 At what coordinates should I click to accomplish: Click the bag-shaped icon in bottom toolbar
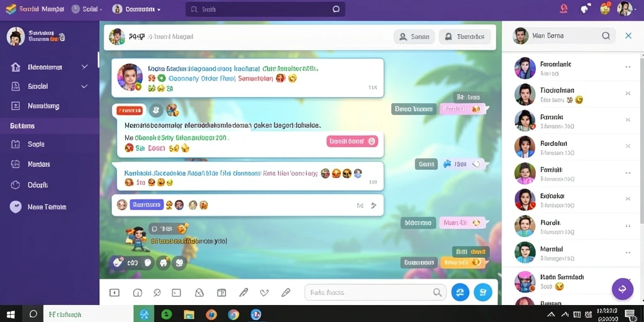(199, 292)
